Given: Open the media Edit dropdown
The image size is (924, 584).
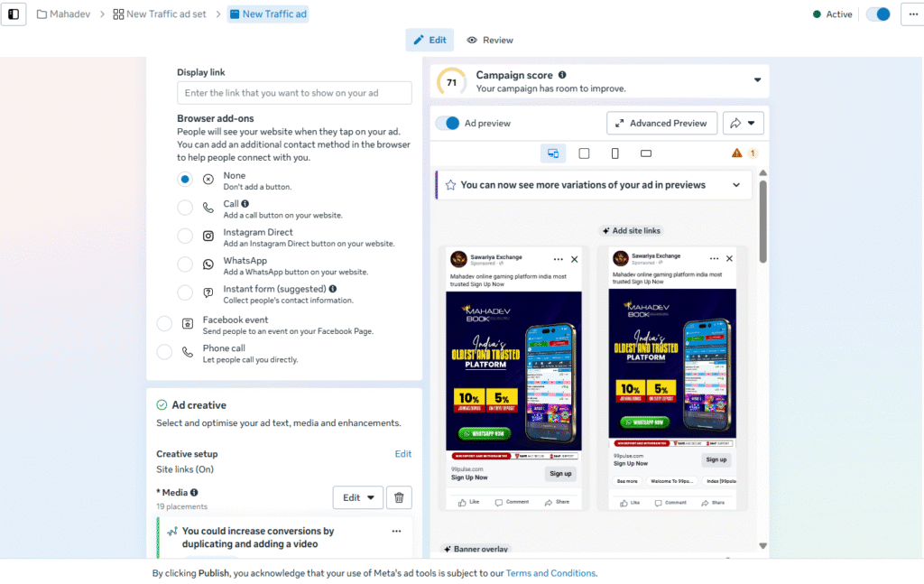Looking at the screenshot, I should click(x=357, y=497).
